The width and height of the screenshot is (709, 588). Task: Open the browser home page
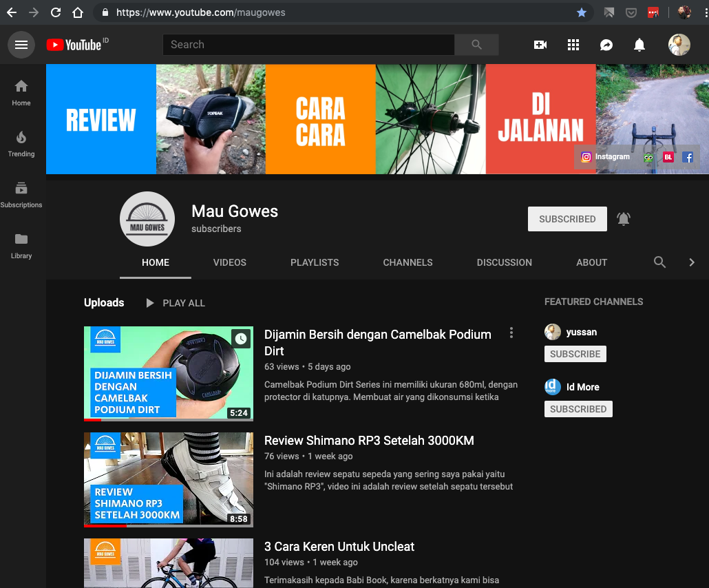point(78,12)
